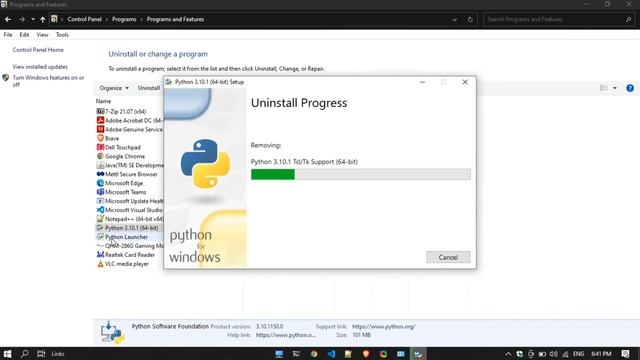Image resolution: width=640 pixels, height=360 pixels.
Task: Refresh the Programs and Features view
Action: 470,20
